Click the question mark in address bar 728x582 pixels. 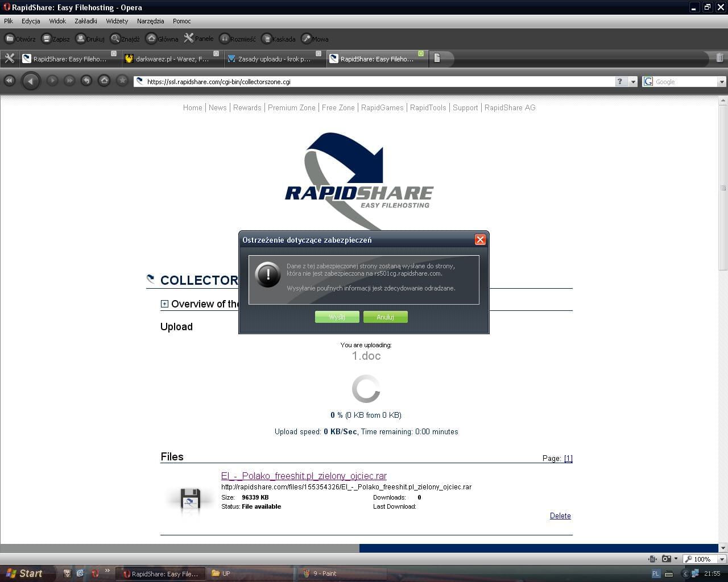[620, 81]
